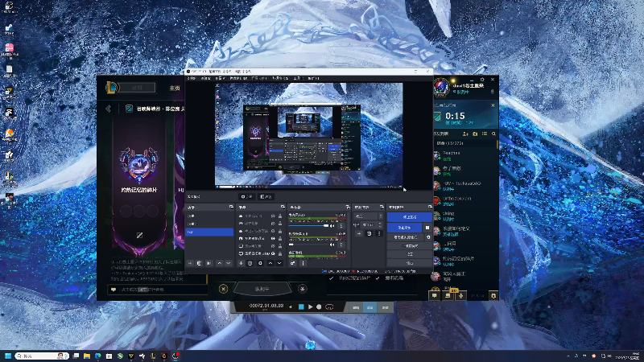Click the Exit button in OBS Controls
Viewport: 644px width, 362px height.
(410, 263)
